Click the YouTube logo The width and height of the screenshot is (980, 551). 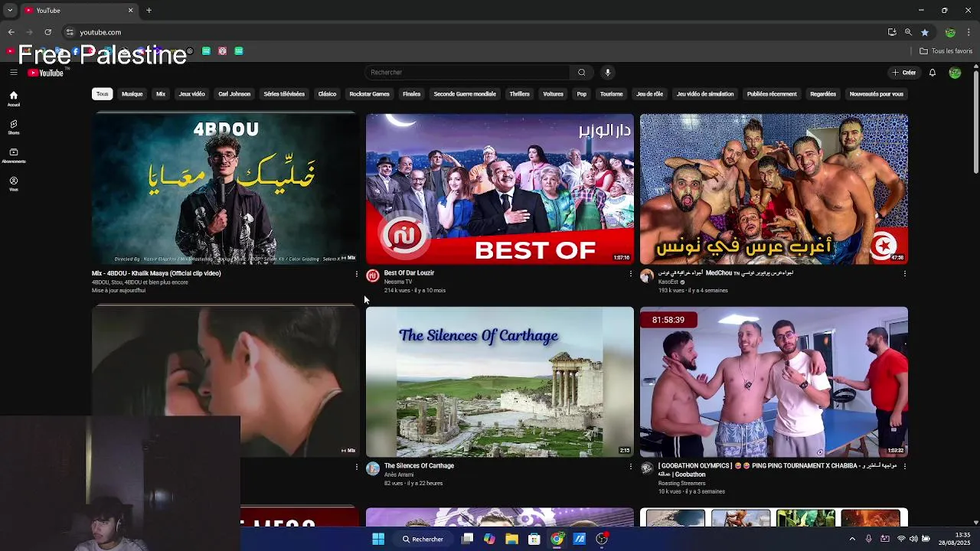[46, 73]
